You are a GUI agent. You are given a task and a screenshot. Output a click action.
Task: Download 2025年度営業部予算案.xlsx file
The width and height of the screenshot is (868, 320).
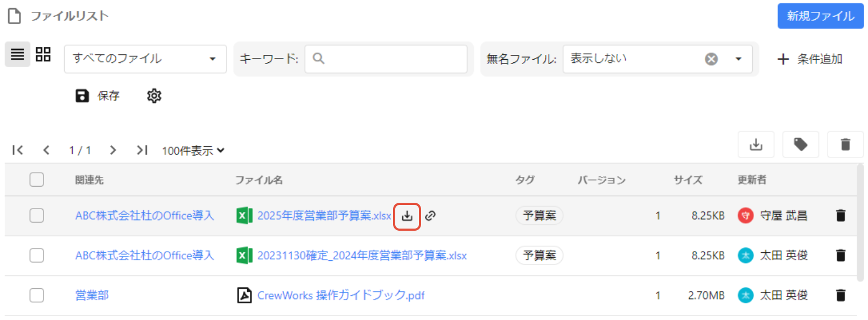click(x=407, y=216)
